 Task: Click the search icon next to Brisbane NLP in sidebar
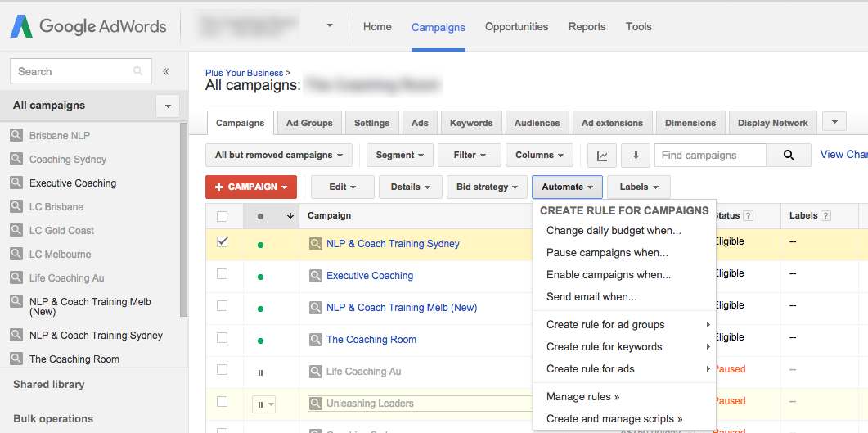click(x=16, y=135)
